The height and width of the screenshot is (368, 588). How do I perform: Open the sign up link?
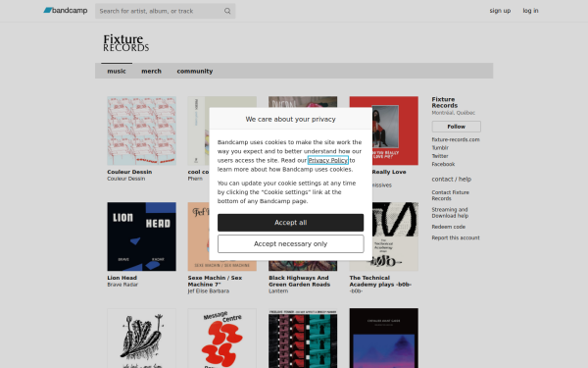click(x=500, y=11)
